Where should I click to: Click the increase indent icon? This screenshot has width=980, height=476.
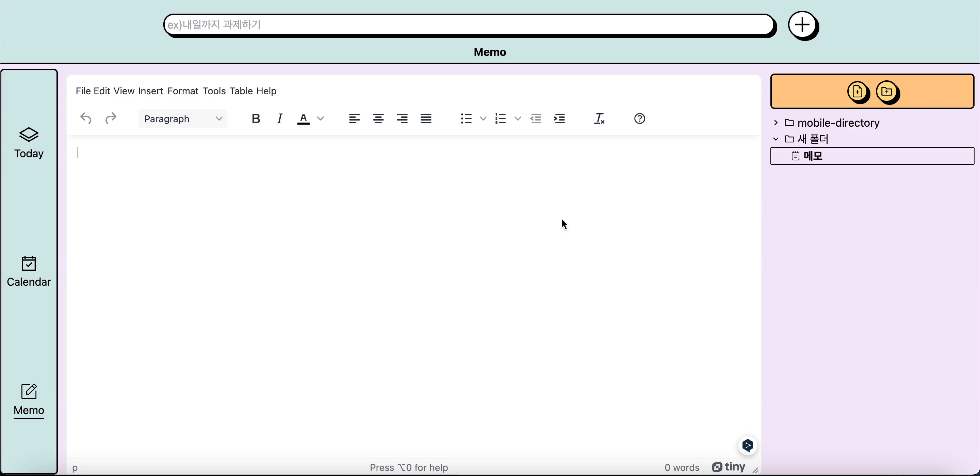point(560,119)
